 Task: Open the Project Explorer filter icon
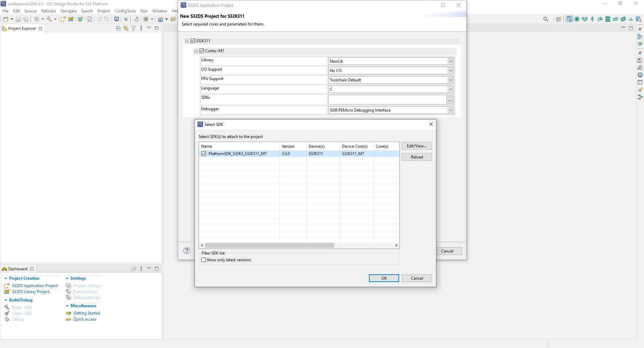pos(133,28)
